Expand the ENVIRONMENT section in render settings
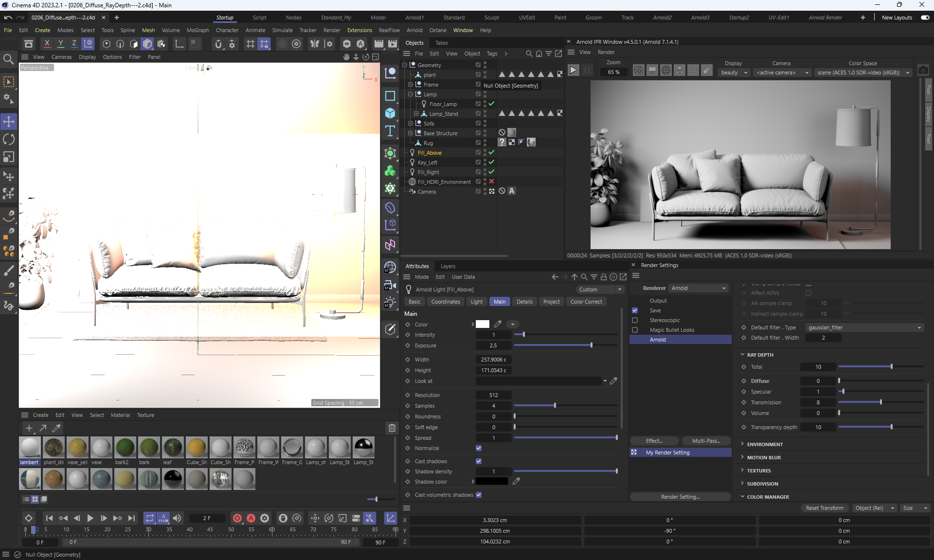 [x=765, y=444]
